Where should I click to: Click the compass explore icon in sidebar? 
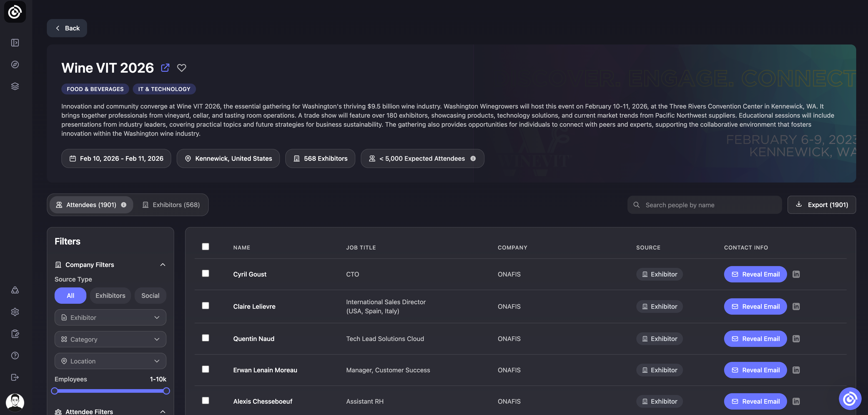click(15, 64)
